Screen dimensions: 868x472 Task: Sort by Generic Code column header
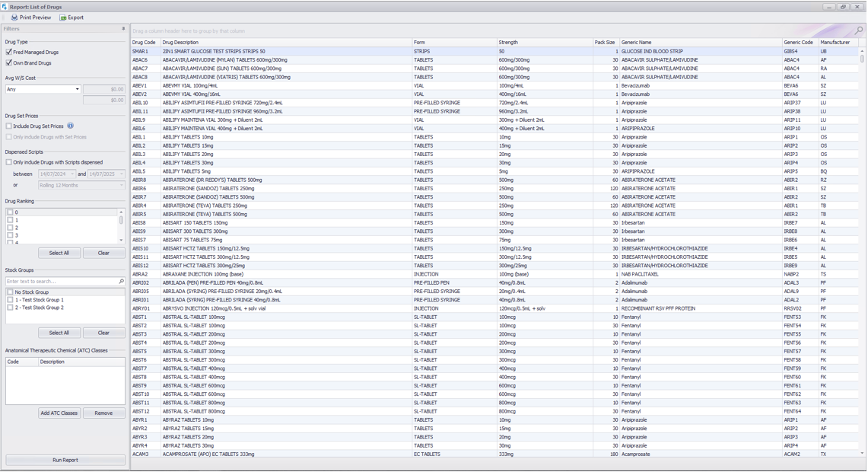point(800,42)
